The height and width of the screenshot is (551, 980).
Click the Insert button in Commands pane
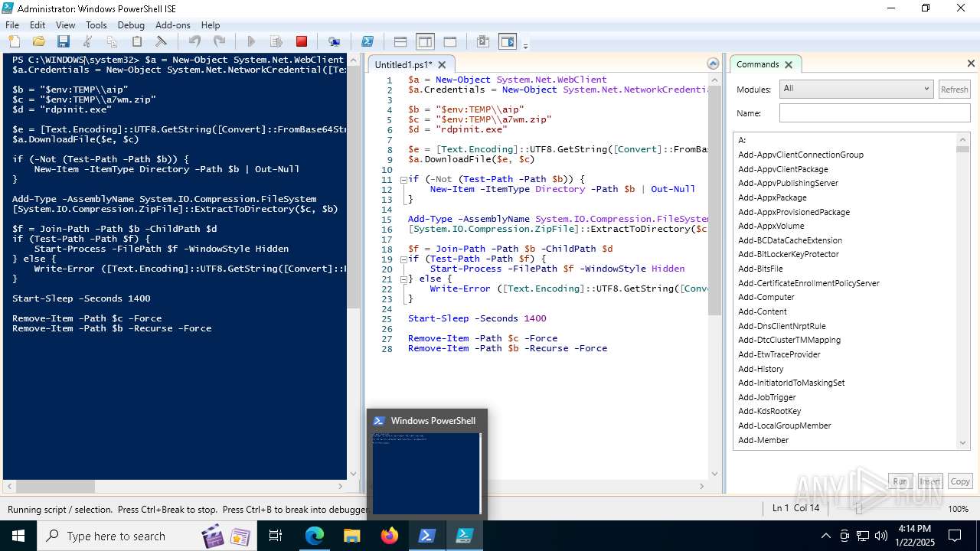point(929,481)
